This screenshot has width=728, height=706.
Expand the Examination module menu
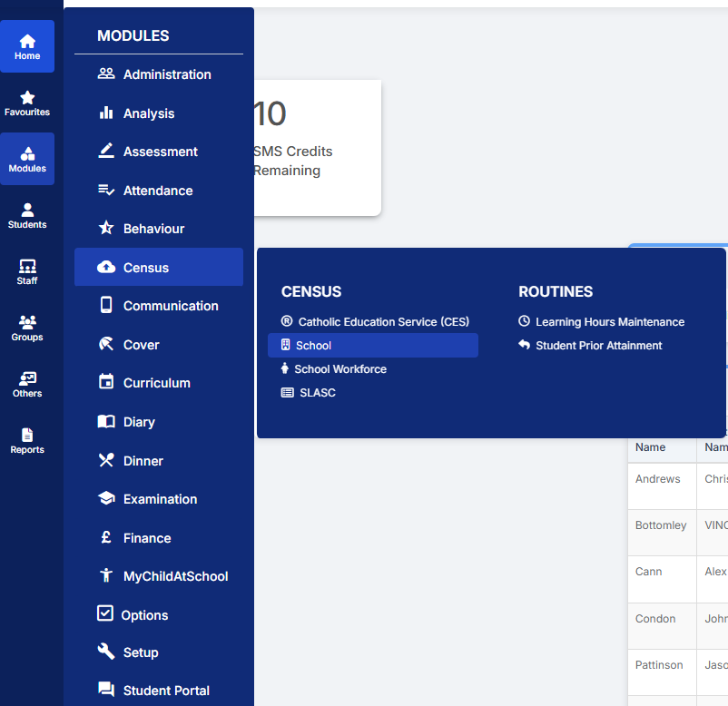tap(160, 499)
